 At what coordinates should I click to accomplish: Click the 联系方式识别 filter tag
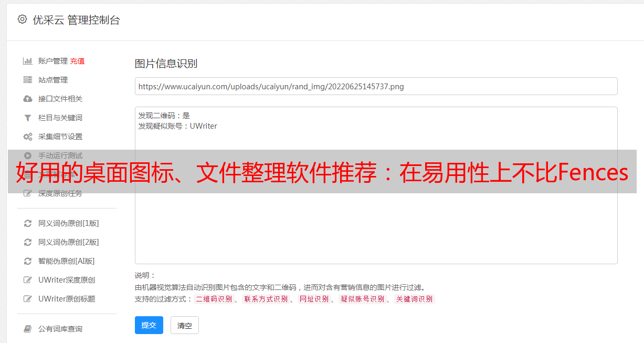click(266, 299)
